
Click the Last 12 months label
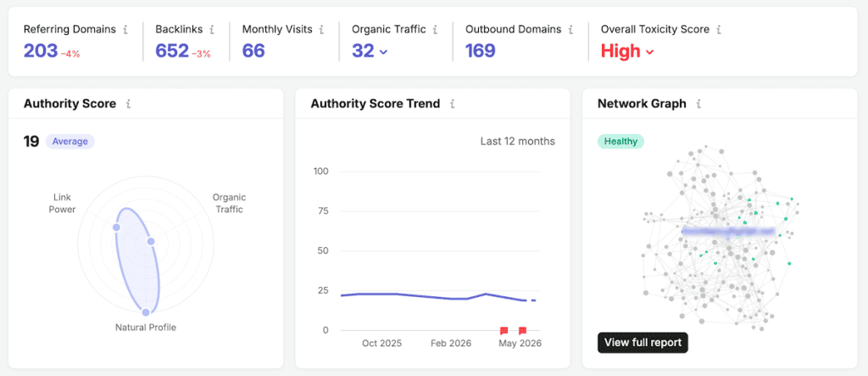point(518,142)
